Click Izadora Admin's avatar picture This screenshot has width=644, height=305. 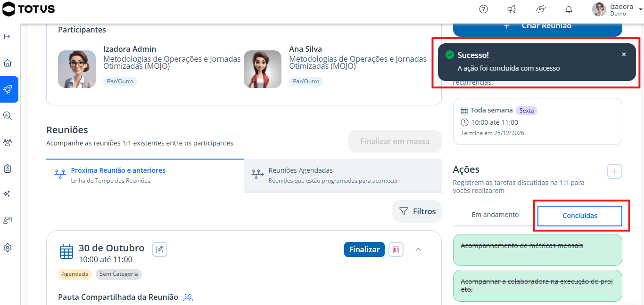[x=77, y=69]
